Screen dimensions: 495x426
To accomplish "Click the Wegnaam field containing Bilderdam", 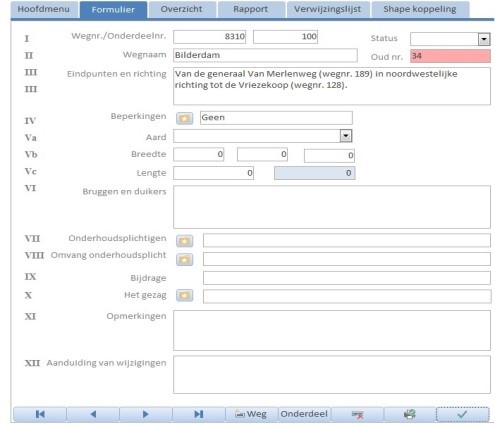I will [x=265, y=55].
